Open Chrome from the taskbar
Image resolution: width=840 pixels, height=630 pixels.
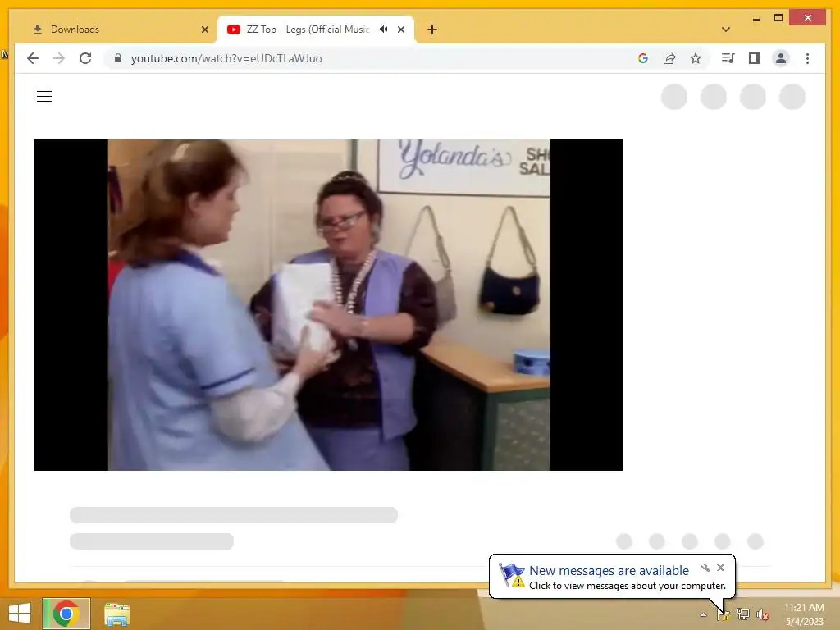(x=66, y=614)
